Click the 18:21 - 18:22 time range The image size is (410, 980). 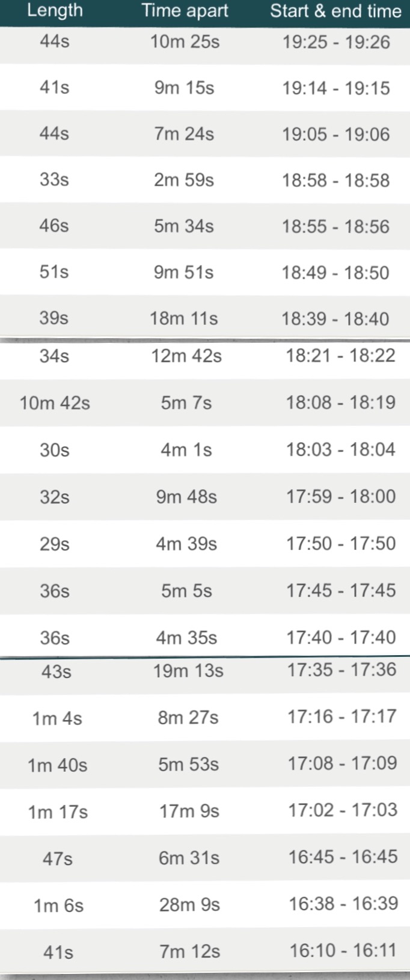(340, 356)
